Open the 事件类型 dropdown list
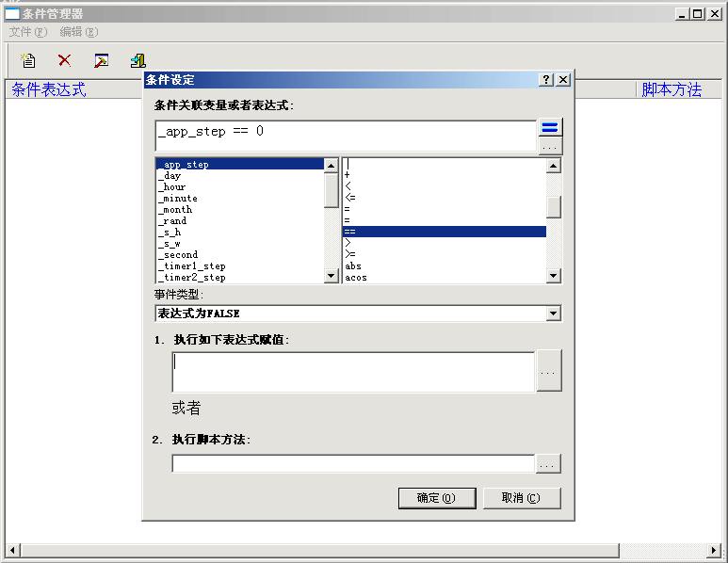Image resolution: width=728 pixels, height=563 pixels. [x=553, y=314]
